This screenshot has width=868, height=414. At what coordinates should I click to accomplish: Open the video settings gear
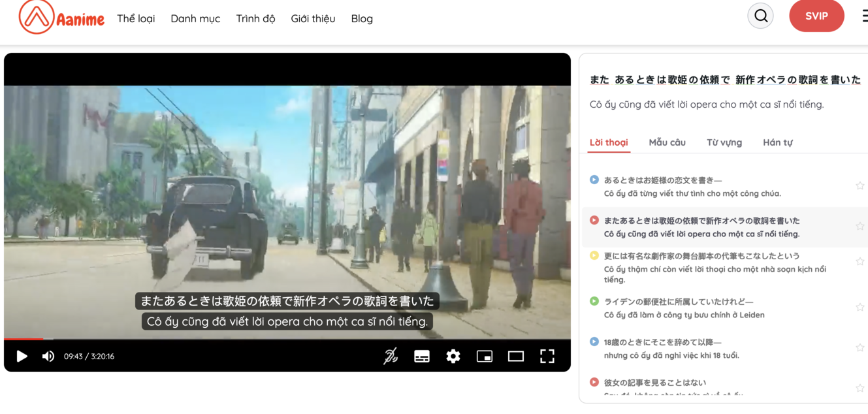coord(453,356)
